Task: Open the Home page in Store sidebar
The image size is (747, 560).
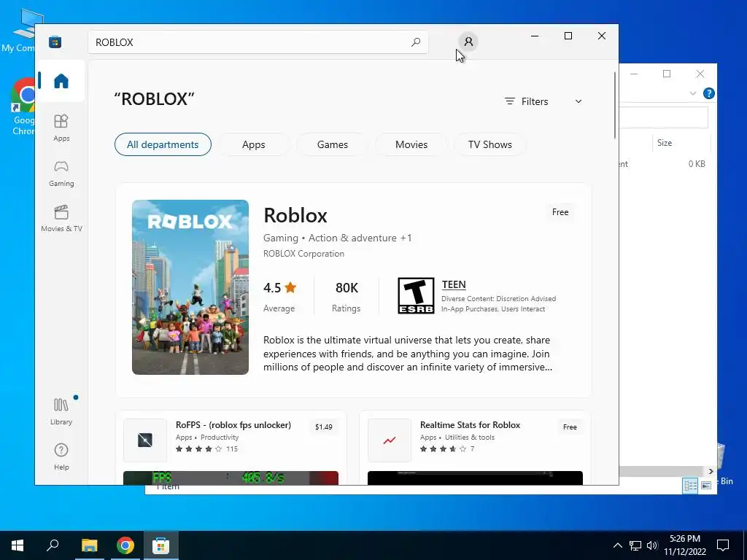Action: pos(61,81)
